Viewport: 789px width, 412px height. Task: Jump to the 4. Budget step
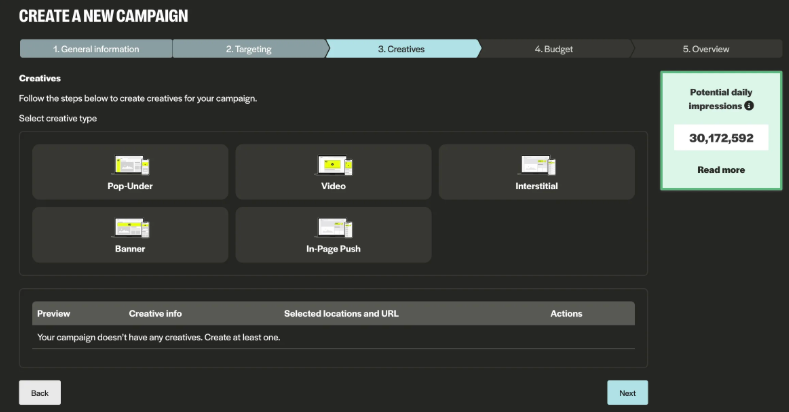coord(553,49)
